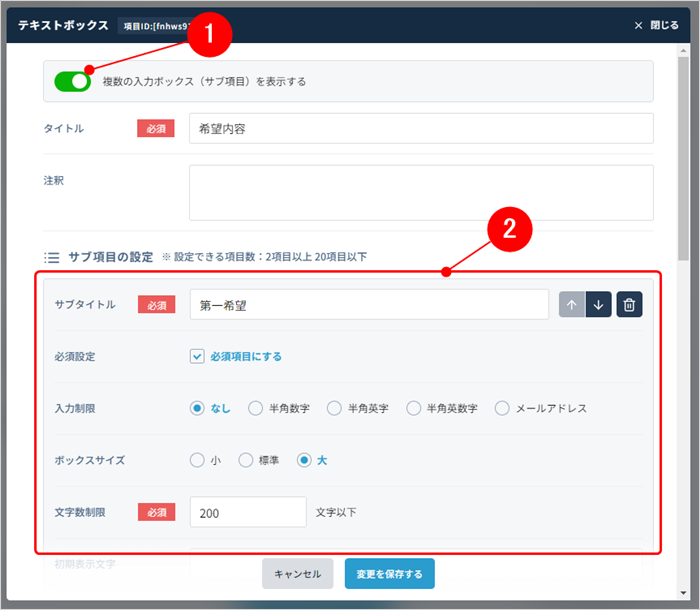Click the list icon beside サブ項目の設定
The height and width of the screenshot is (610, 700).
pyautogui.click(x=52, y=257)
